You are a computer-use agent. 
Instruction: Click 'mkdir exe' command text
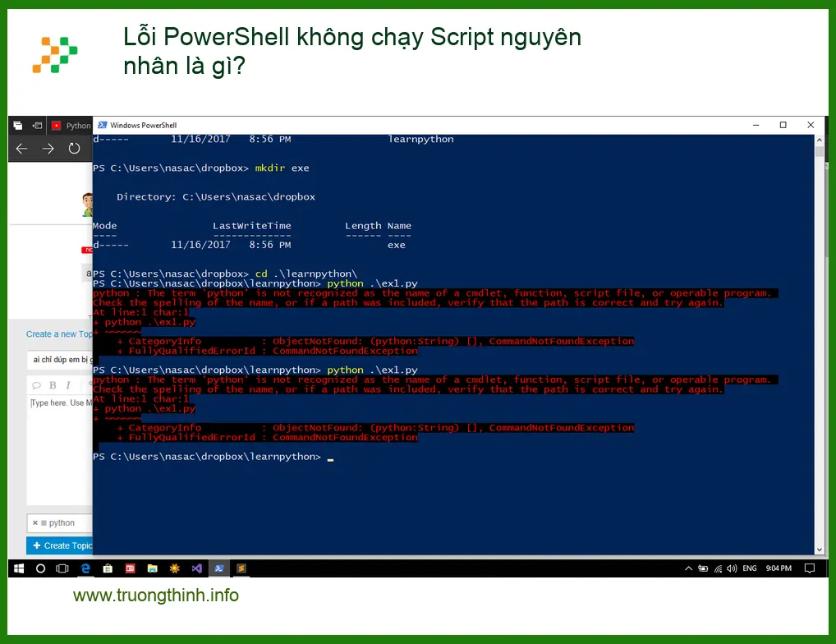[282, 168]
